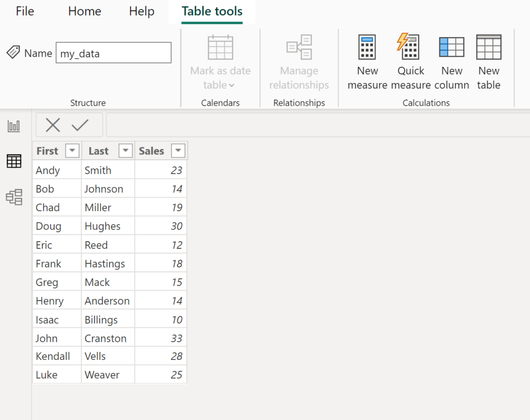Select the Data view icon

point(14,161)
